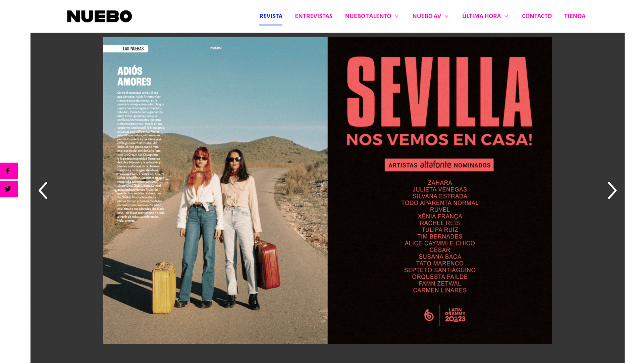
Task: Open the NUEBO TALENTO menu label
Action: (x=368, y=16)
